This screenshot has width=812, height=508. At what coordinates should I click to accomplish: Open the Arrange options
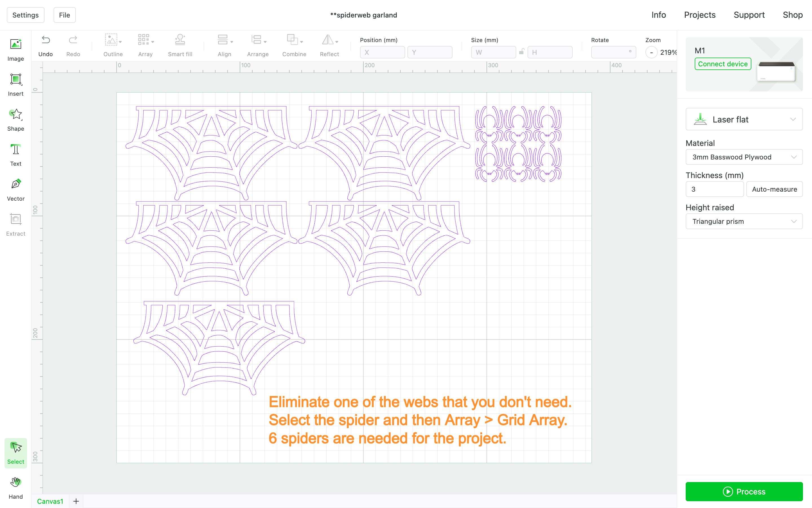[x=258, y=46]
